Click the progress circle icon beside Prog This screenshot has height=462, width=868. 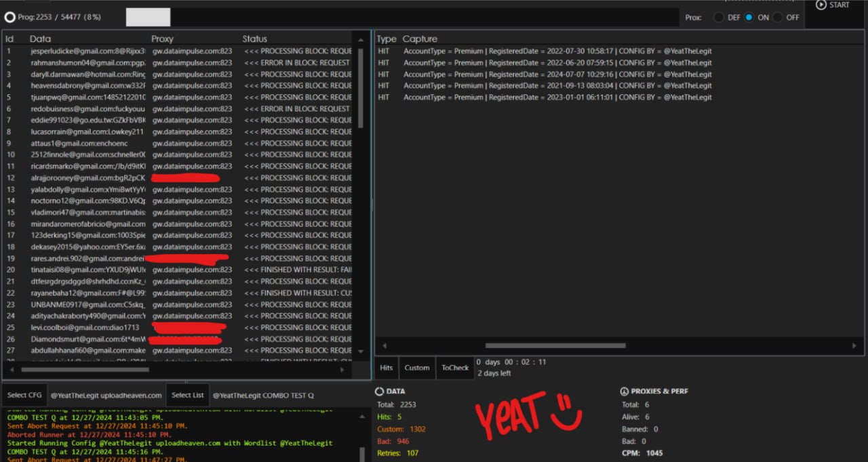tap(10, 17)
